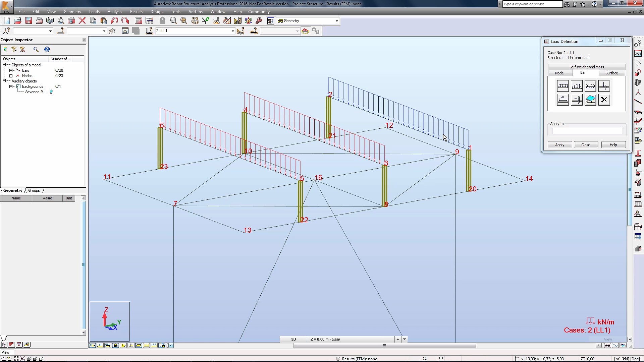Click the wrench Preferences icon
This screenshot has height=362, width=644.
259,21
